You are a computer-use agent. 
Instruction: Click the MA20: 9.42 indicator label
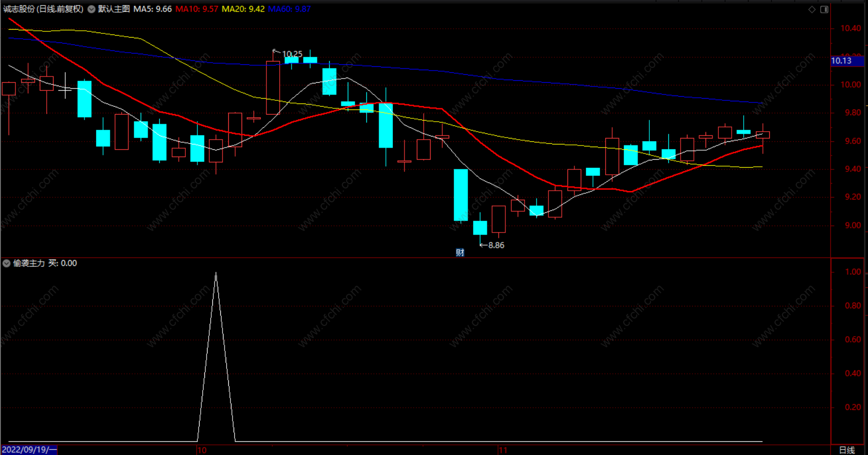[243, 9]
